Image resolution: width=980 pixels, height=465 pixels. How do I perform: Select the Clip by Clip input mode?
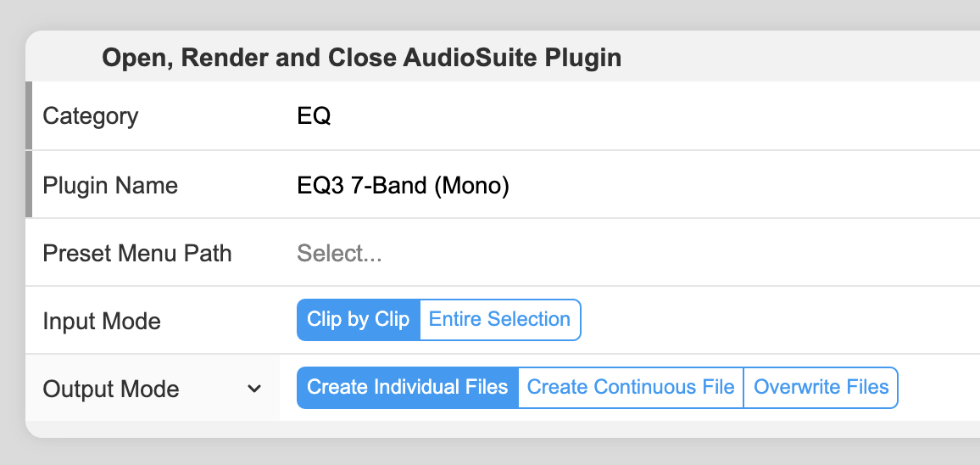[358, 320]
